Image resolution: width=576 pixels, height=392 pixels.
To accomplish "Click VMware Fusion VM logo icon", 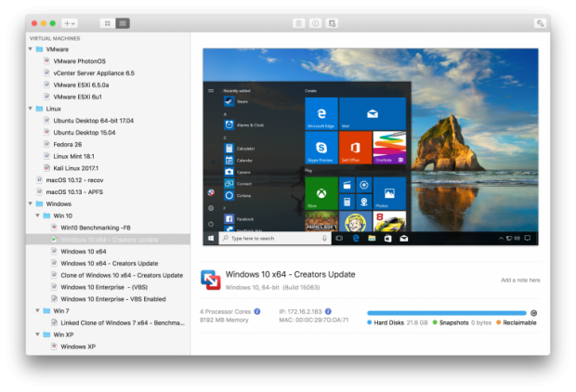I will point(211,280).
